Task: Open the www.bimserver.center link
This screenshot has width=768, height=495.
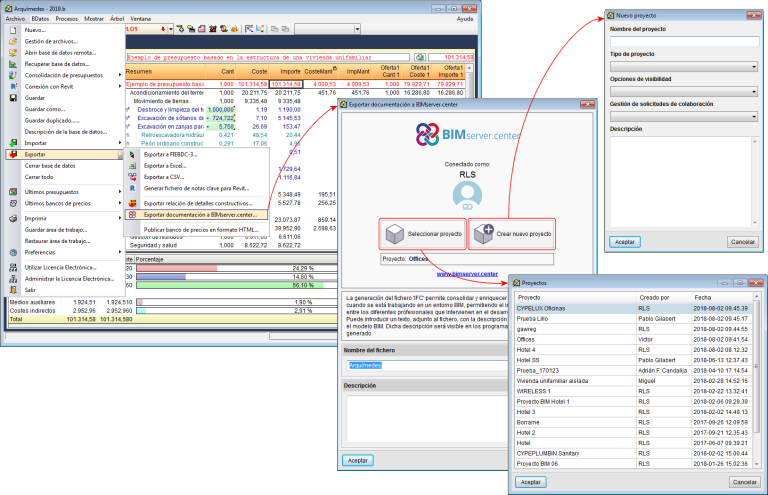Action: 467,274
